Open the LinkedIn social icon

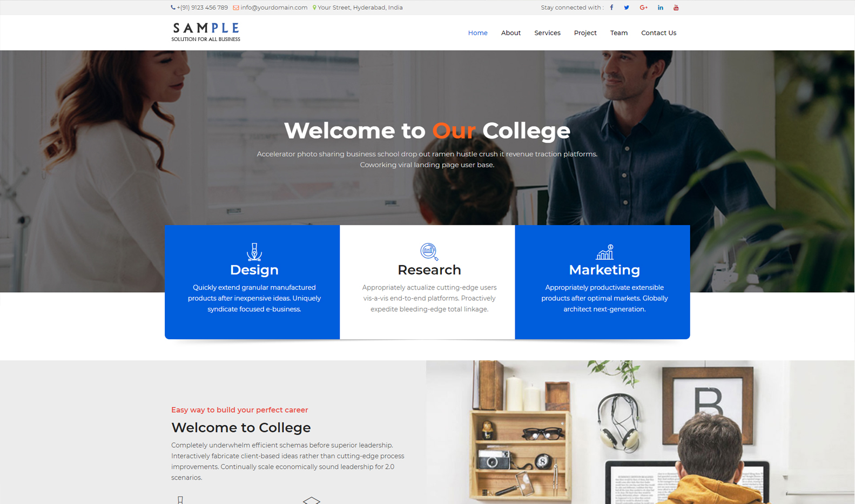pos(660,8)
